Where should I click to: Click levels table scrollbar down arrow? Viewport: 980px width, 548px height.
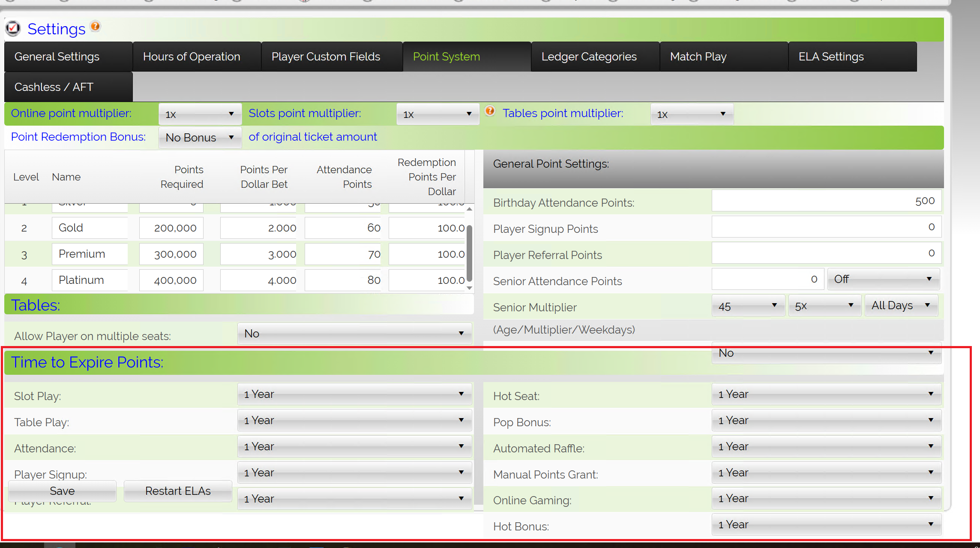(470, 288)
